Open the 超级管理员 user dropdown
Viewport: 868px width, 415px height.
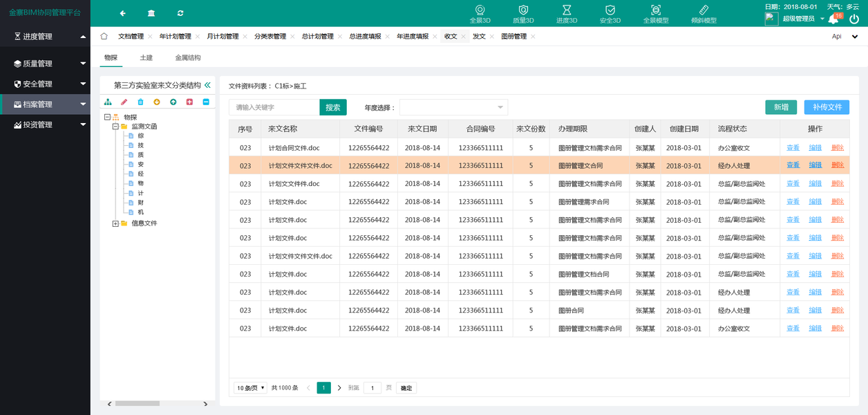tap(804, 19)
